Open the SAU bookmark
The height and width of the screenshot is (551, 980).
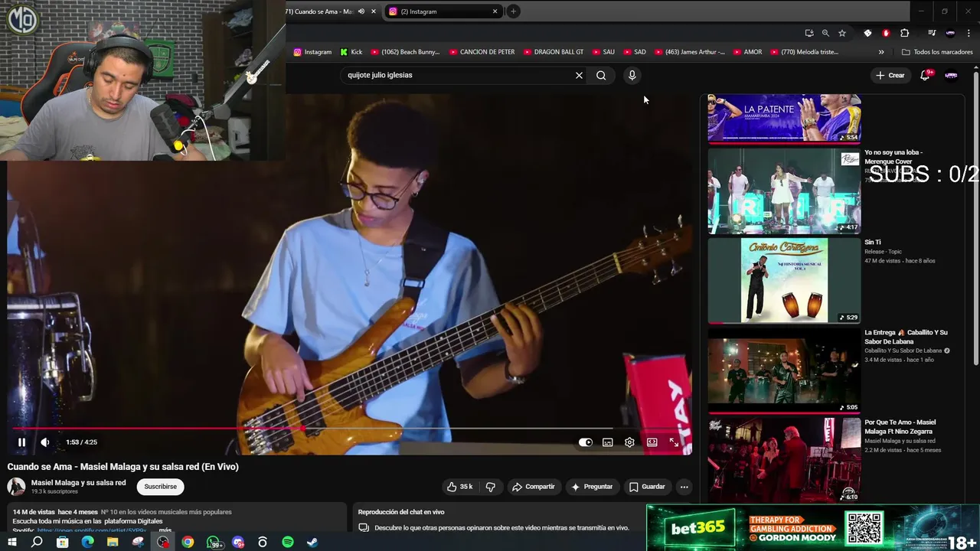click(x=603, y=52)
